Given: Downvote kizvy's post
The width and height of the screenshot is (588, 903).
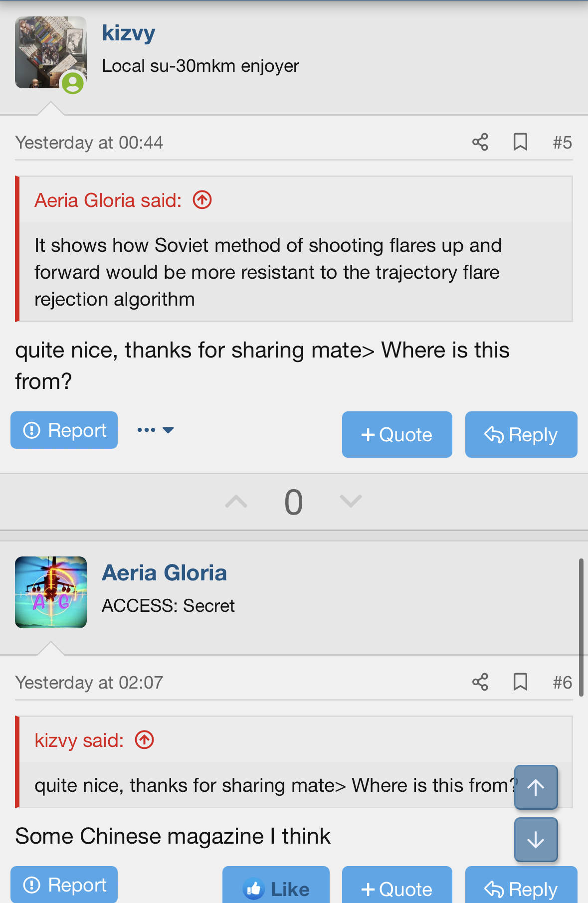Looking at the screenshot, I should (x=351, y=501).
